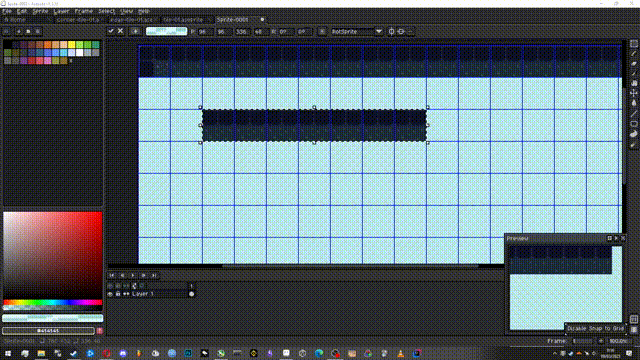Select the Paint Bucket tool
Screen dimensions: 640x360
coord(633,103)
